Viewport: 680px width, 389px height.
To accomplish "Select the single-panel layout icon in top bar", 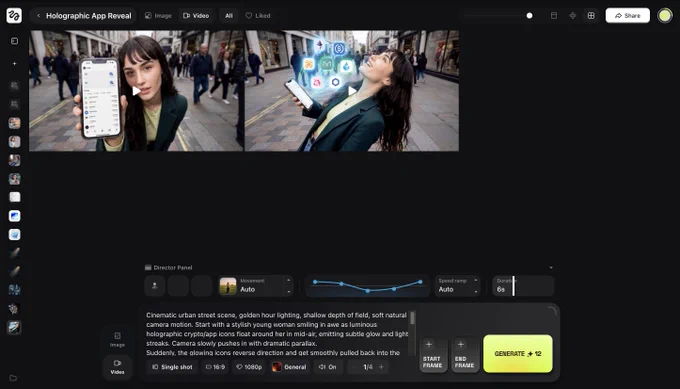I will pyautogui.click(x=554, y=16).
